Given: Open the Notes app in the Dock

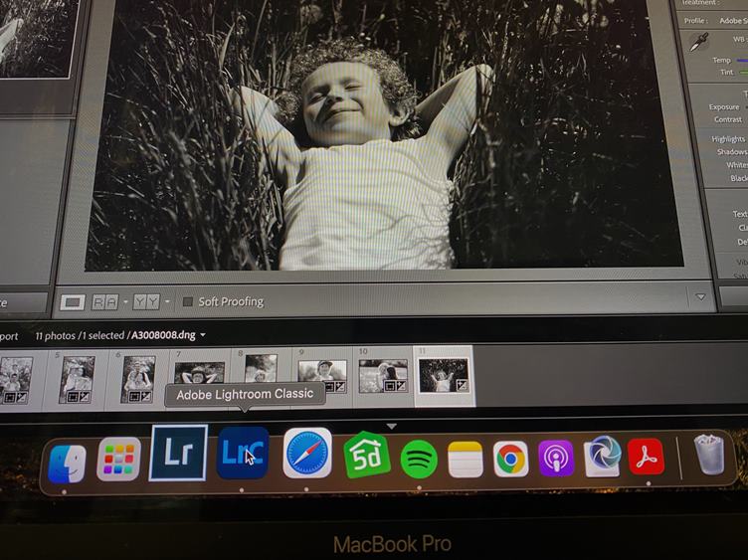Looking at the screenshot, I should [466, 460].
